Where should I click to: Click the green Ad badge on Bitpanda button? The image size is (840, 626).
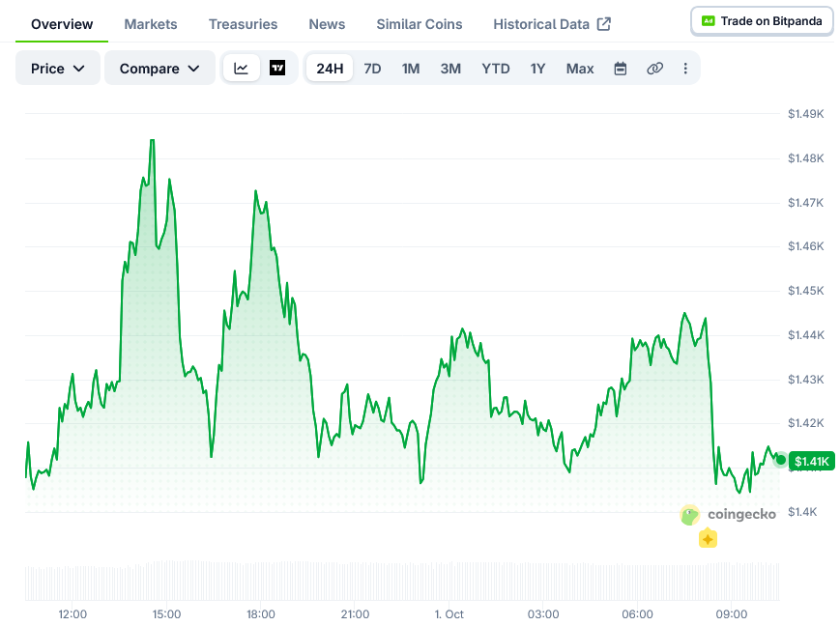tap(708, 21)
